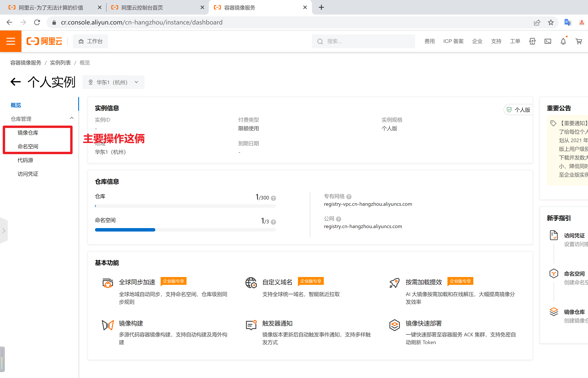Open the notification bell
The height and width of the screenshot is (378, 588).
click(x=563, y=41)
